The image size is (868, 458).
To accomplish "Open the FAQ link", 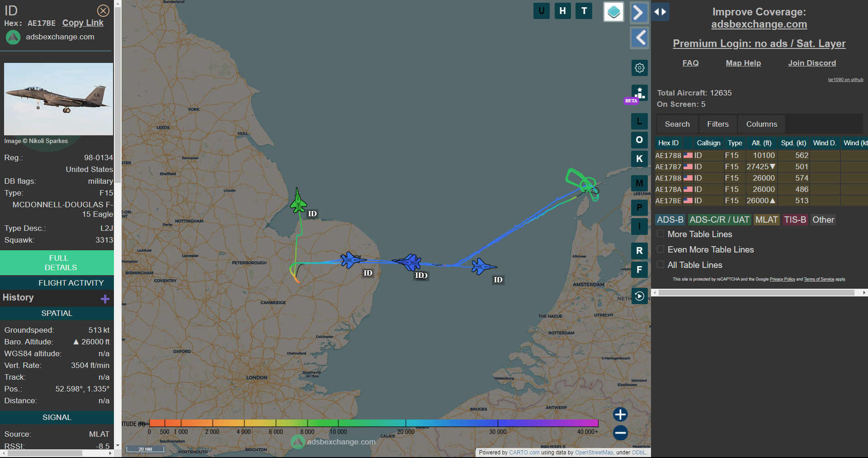I will (x=690, y=63).
